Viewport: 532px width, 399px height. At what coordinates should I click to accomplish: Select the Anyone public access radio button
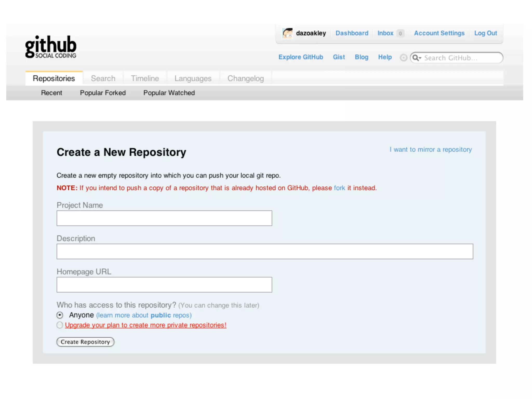tap(60, 315)
